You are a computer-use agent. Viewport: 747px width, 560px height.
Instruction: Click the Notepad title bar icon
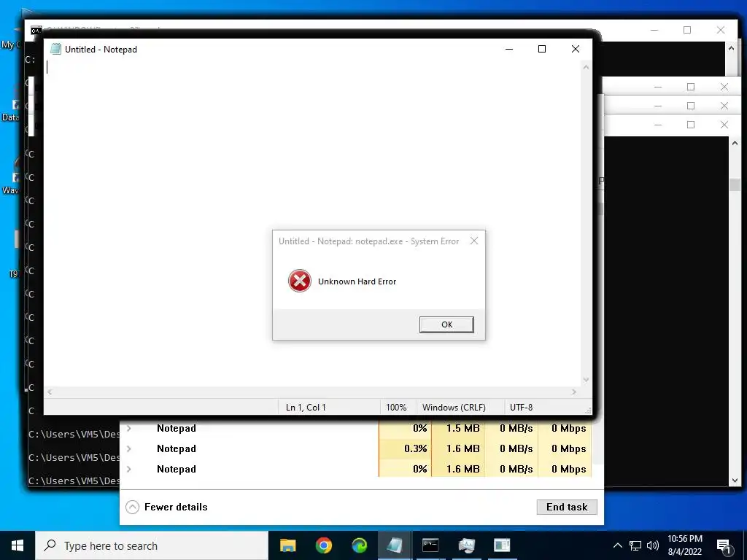click(55, 49)
